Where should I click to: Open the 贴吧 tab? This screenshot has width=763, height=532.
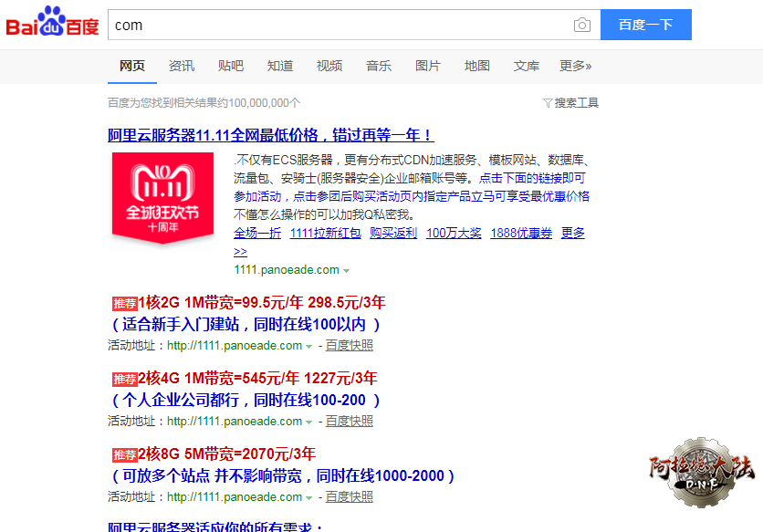pos(231,66)
